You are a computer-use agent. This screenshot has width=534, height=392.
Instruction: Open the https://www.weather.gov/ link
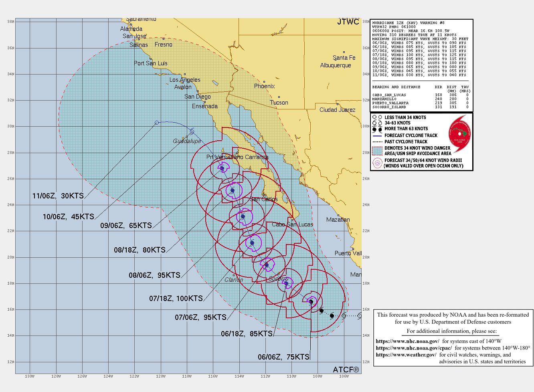coord(406,355)
